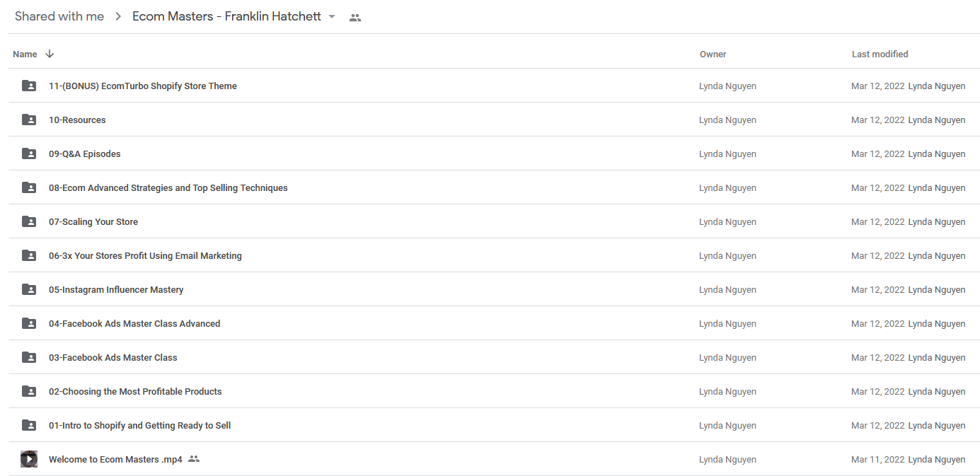Click the folder icon left of 03-Facebook Ads Master Class
980x476 pixels.
pos(29,357)
